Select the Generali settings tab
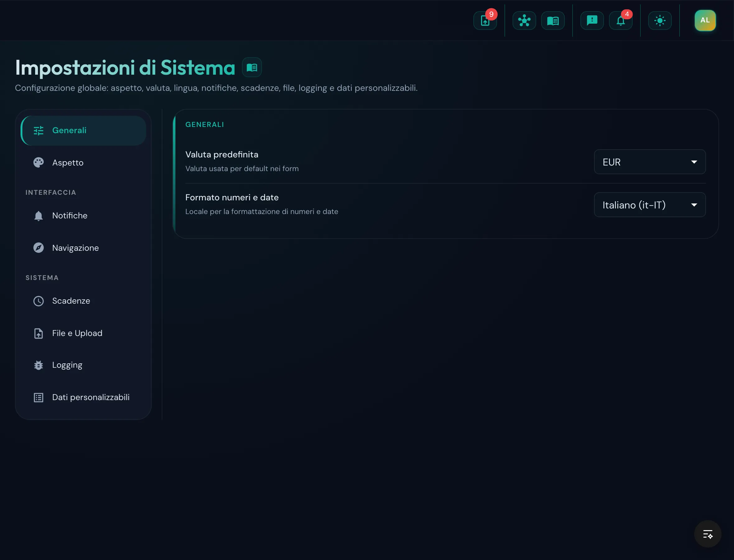Image resolution: width=734 pixels, height=560 pixels. pos(83,130)
